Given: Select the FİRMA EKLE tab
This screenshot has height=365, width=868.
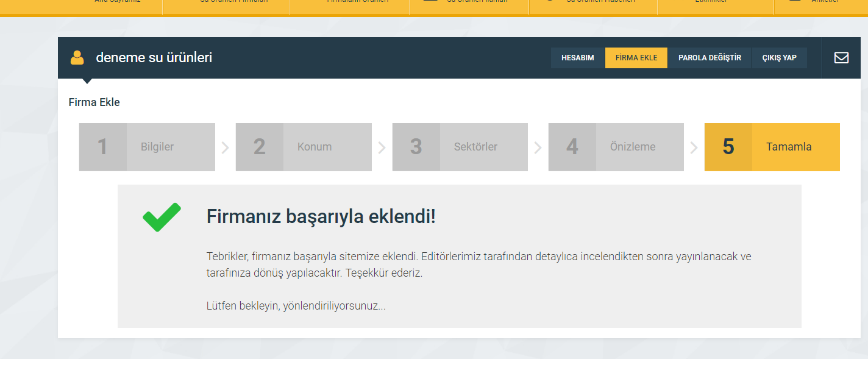Looking at the screenshot, I should (x=636, y=58).
